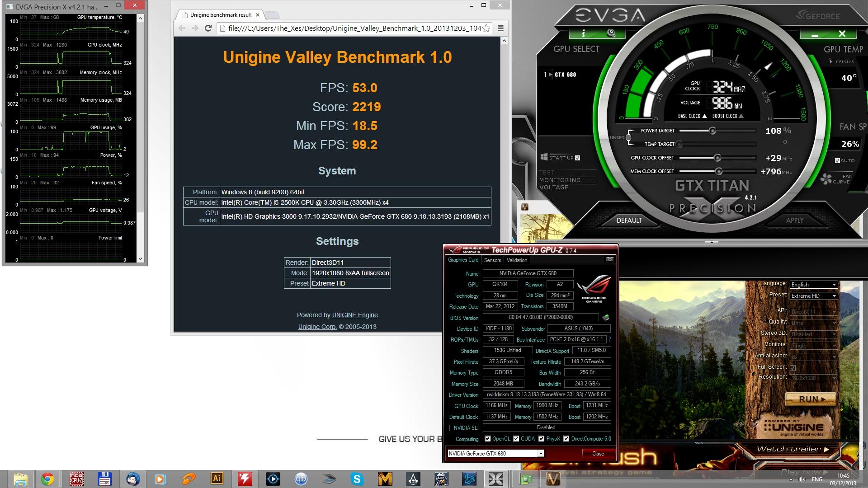Click the Close button in GPU-Z
Viewport: 868px width, 488px height.
pos(598,454)
